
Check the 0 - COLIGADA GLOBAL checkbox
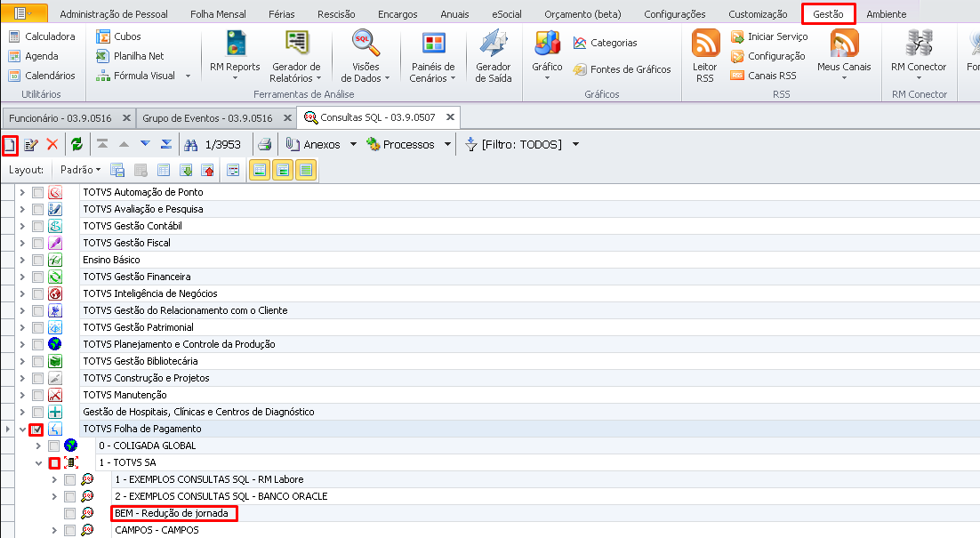[54, 446]
